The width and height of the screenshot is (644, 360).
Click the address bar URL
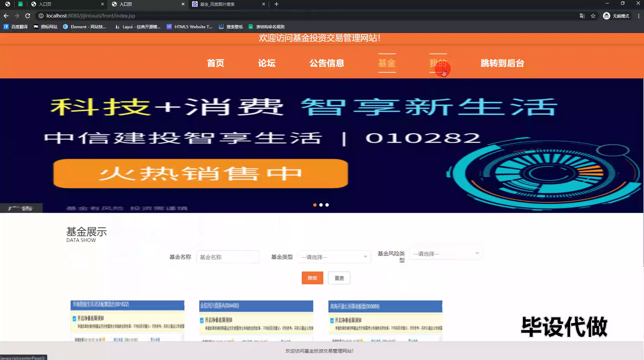pos(91,16)
